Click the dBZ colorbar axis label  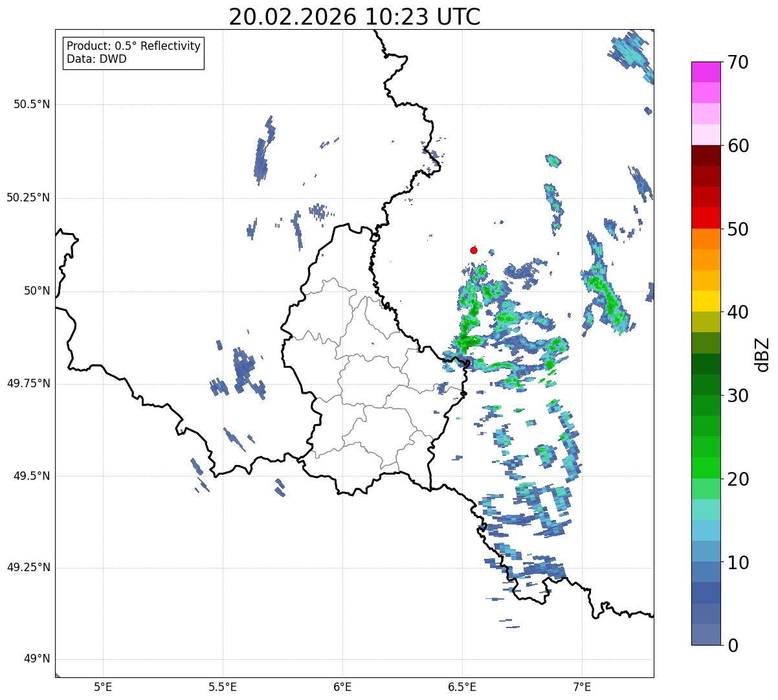pyautogui.click(x=762, y=354)
